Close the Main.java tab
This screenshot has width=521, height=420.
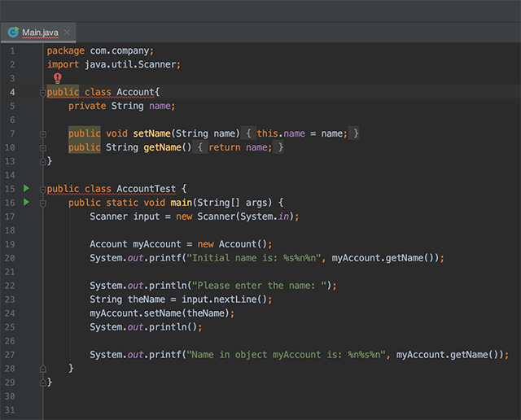67,33
